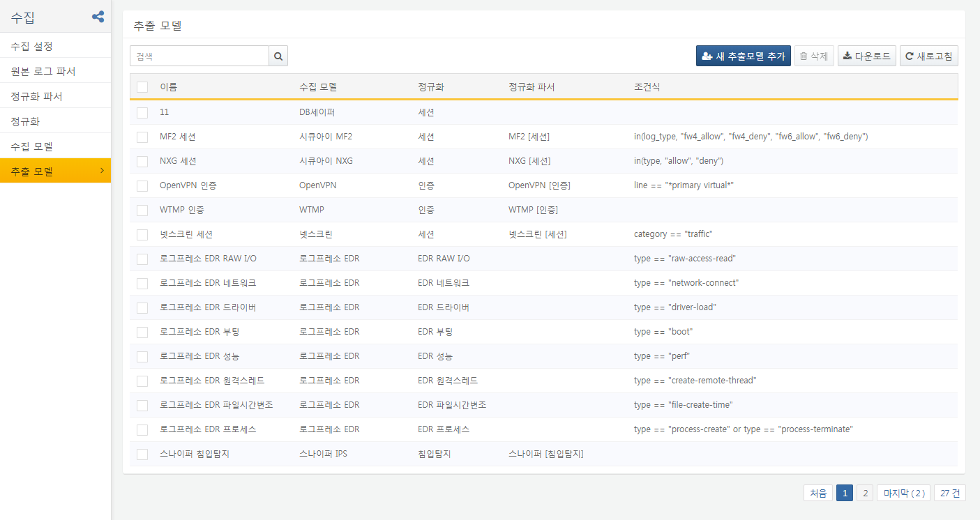Image resolution: width=980 pixels, height=520 pixels.
Task: Click 시큐아이 NXG collection model cell
Action: [x=326, y=161]
